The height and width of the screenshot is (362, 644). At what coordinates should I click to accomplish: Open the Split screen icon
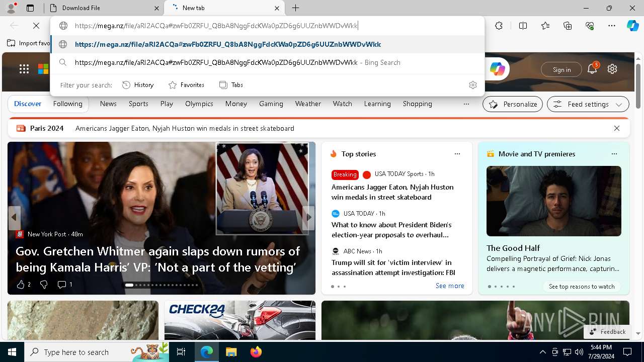[x=523, y=26]
